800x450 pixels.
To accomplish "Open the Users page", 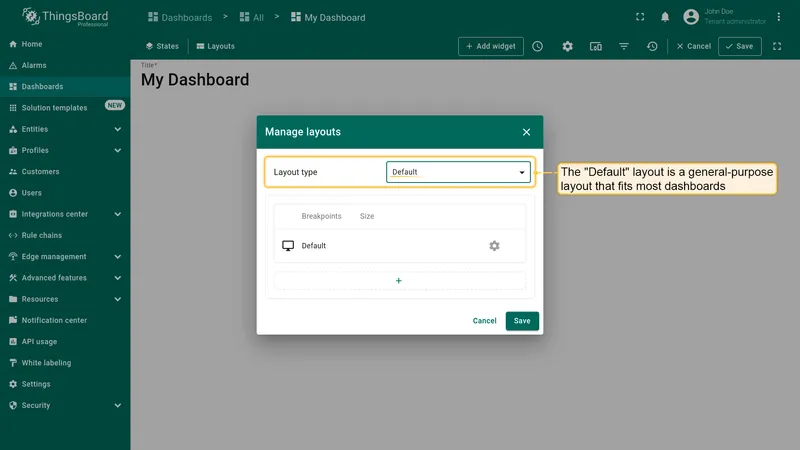I will pos(65,193).
